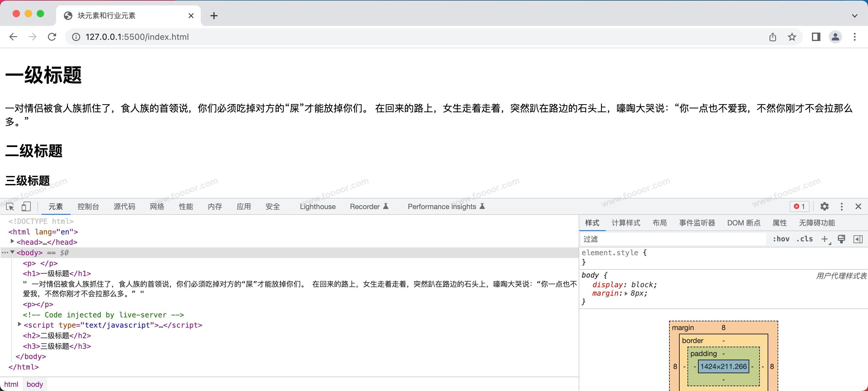
Task: Click the red error count badge
Action: click(x=799, y=206)
